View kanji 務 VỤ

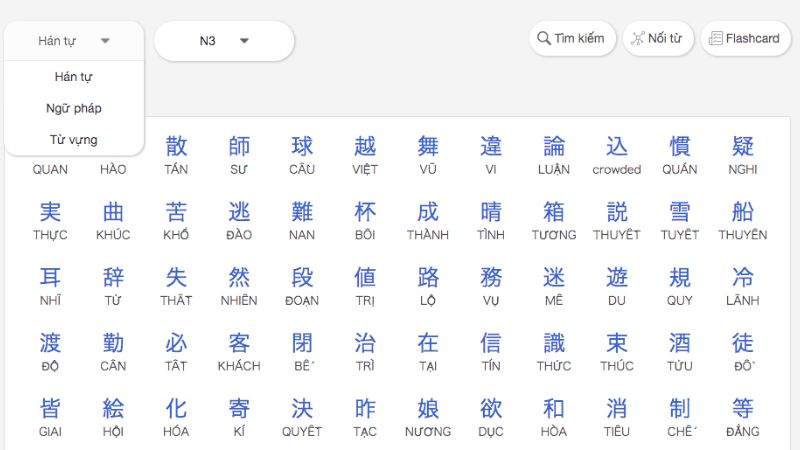tap(491, 286)
